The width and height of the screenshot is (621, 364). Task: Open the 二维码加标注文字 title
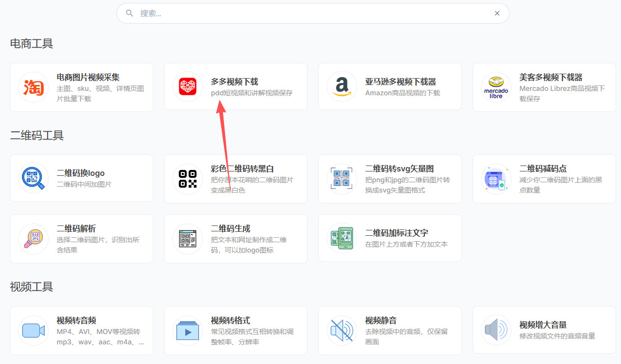tap(397, 233)
